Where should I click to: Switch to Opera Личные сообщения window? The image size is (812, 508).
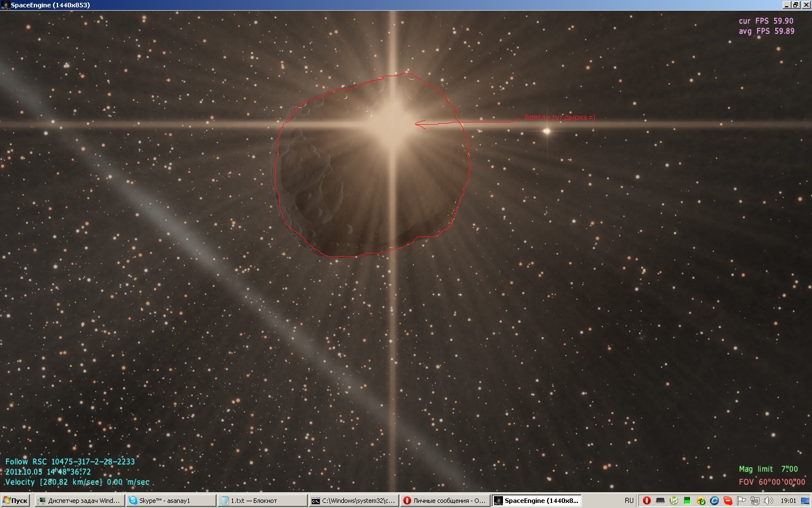(x=445, y=501)
